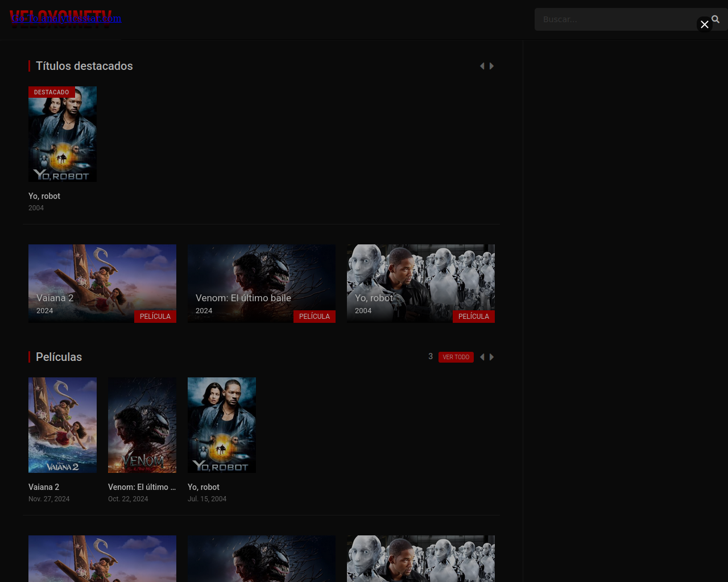This screenshot has height=582, width=728.
Task: Click the count '3' beside VER TODO
Action: (x=431, y=356)
